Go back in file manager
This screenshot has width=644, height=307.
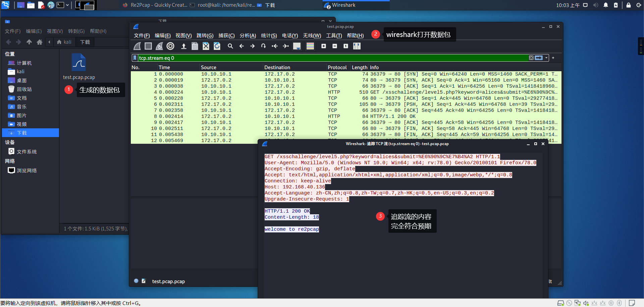point(9,42)
